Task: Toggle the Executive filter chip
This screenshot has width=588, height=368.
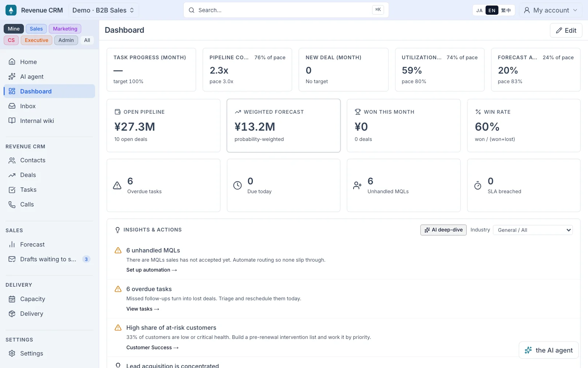Action: point(36,40)
